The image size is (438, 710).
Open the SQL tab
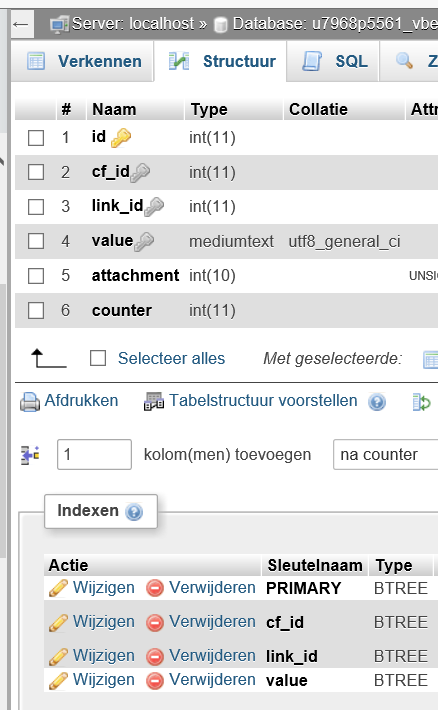click(x=333, y=61)
